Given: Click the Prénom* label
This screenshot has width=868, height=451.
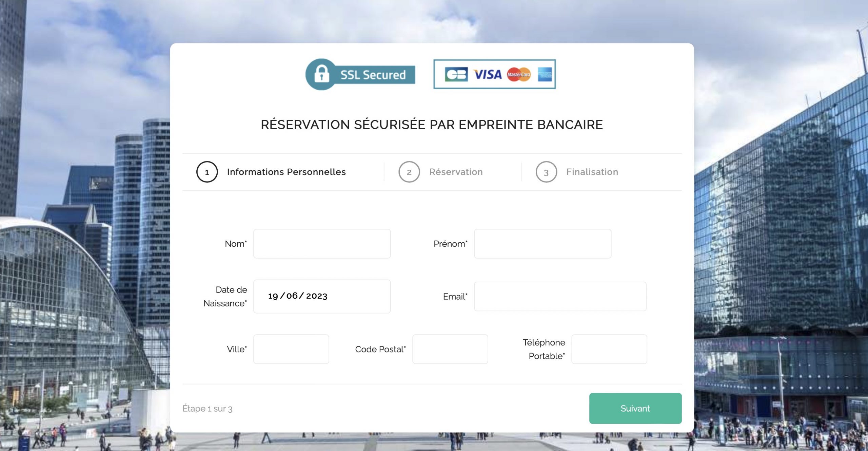Looking at the screenshot, I should (x=450, y=244).
